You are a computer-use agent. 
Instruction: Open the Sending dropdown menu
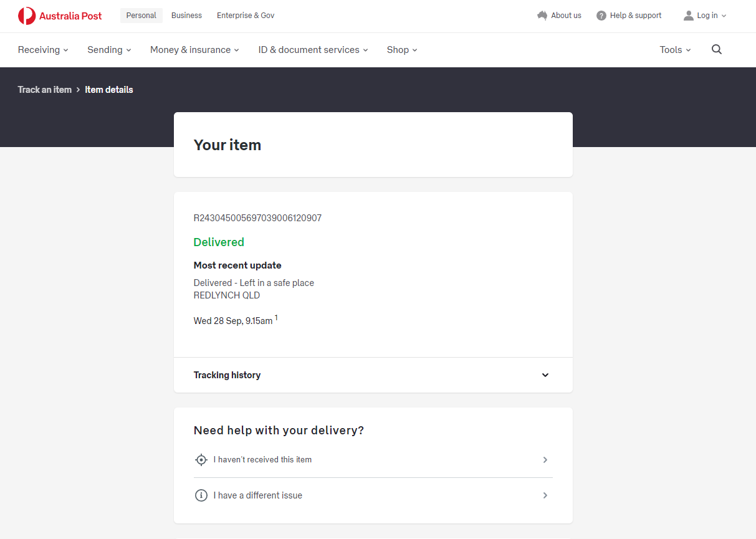pyautogui.click(x=109, y=50)
